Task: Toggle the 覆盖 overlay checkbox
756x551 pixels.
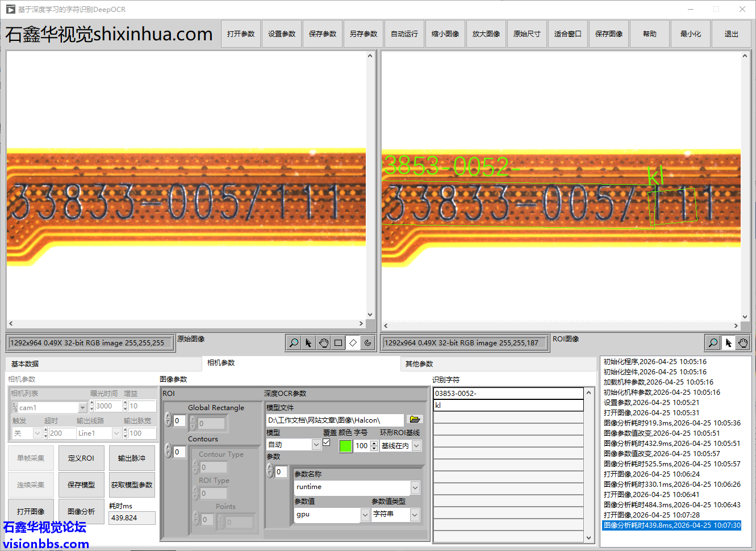Action: pyautogui.click(x=327, y=443)
